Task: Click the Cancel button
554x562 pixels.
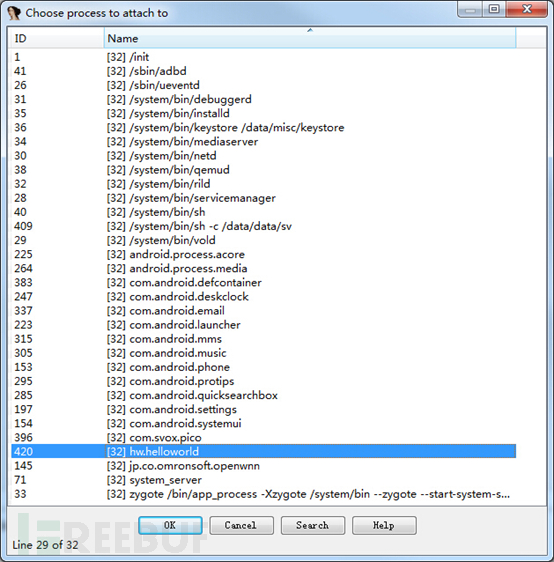Action: pos(242,525)
